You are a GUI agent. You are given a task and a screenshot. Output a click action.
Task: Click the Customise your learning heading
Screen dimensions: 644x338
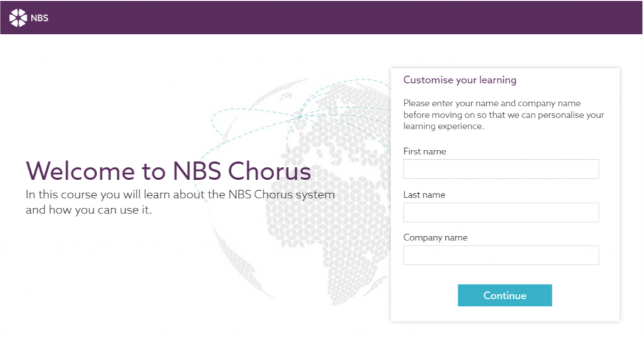point(460,80)
